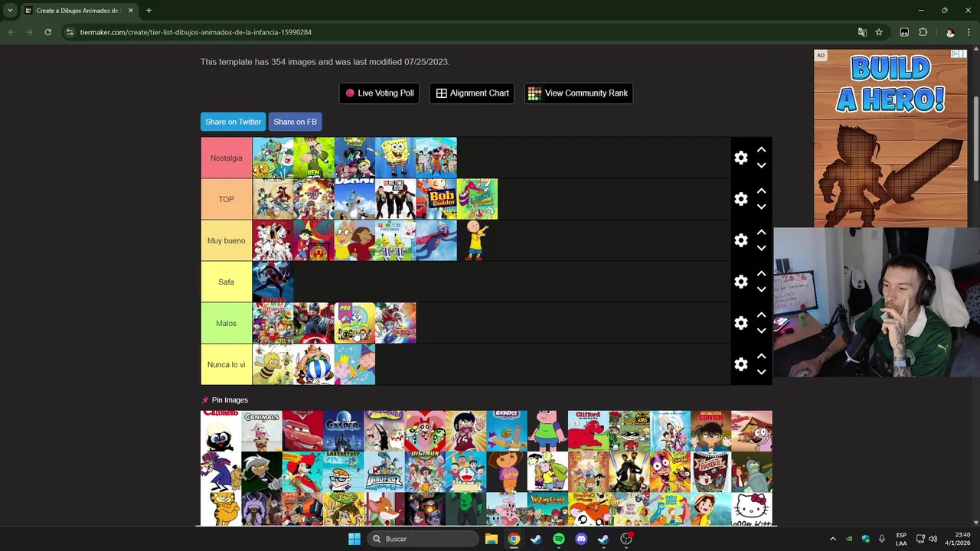Close the current browser tab
Screen dimensions: 980x551
click(x=130, y=11)
